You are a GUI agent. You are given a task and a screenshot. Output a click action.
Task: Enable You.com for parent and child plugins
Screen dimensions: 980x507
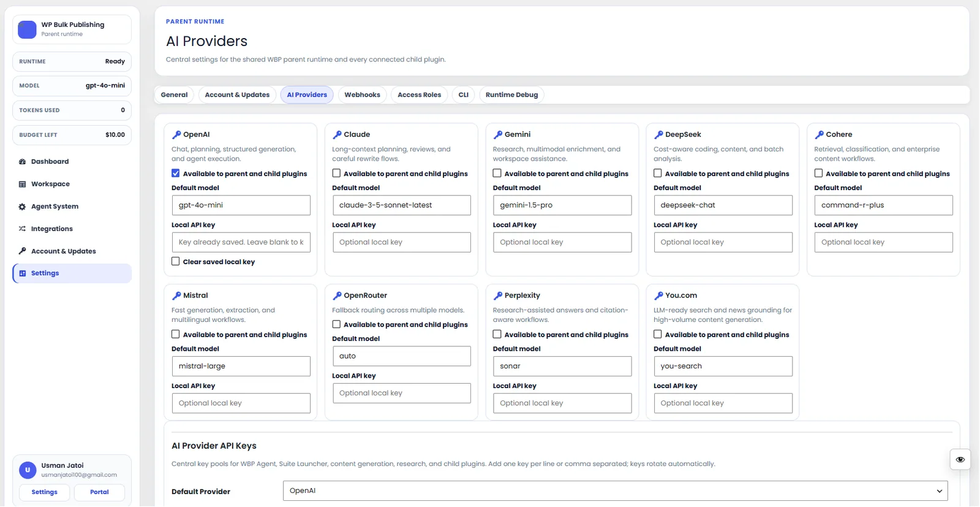coord(657,334)
